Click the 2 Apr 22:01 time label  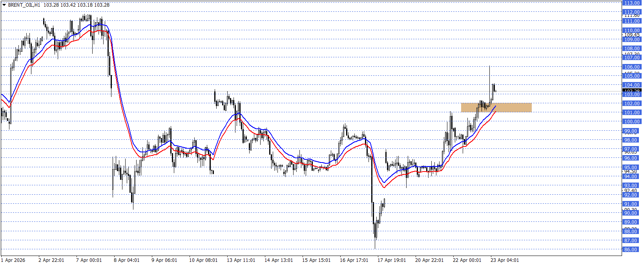pos(51,260)
